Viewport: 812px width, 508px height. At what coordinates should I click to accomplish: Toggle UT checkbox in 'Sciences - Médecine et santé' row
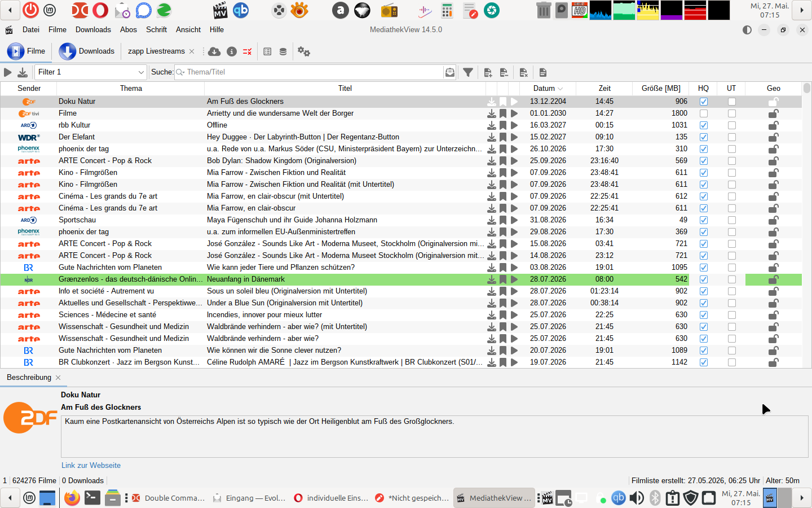[x=732, y=315]
